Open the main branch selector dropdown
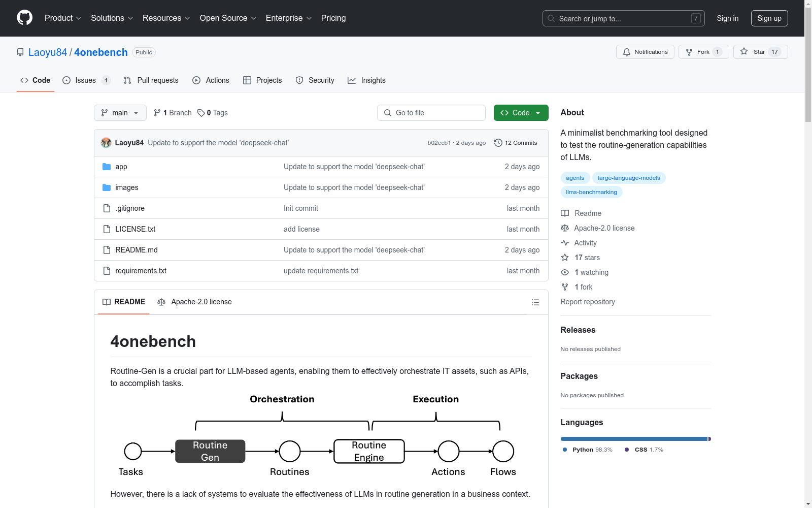 coord(120,113)
